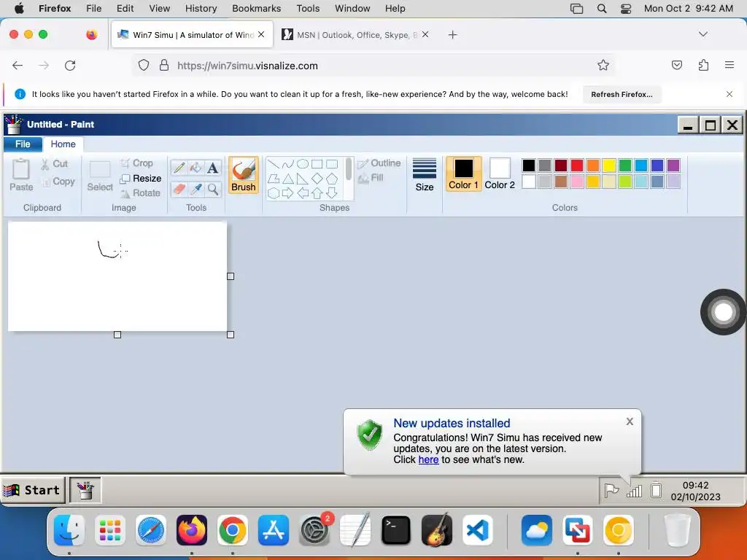Screen dimensions: 747x560
Task: Pick the up arrow shape
Action: 317,192
